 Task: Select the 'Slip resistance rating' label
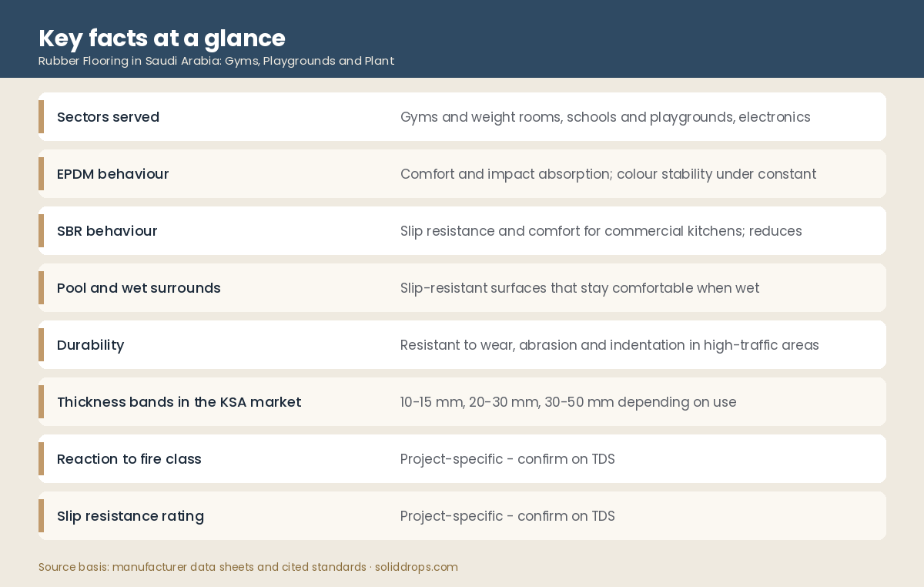pos(130,516)
